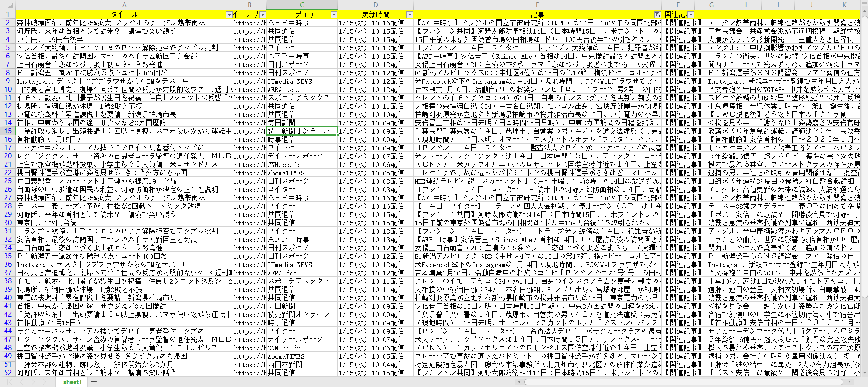Select column H header
Viewport: 868px width, 387px height.
click(x=745, y=5)
